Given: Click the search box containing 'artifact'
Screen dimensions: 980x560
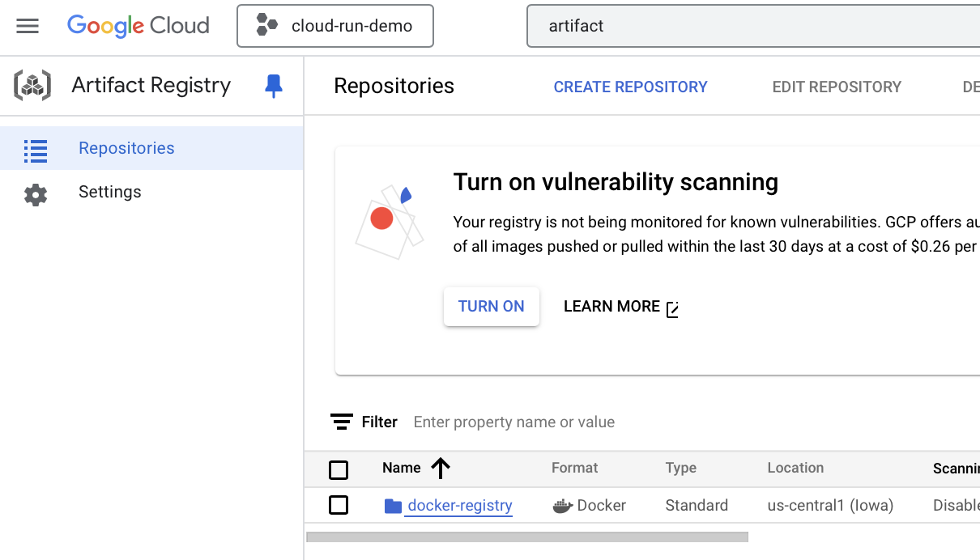Looking at the screenshot, I should click(753, 26).
